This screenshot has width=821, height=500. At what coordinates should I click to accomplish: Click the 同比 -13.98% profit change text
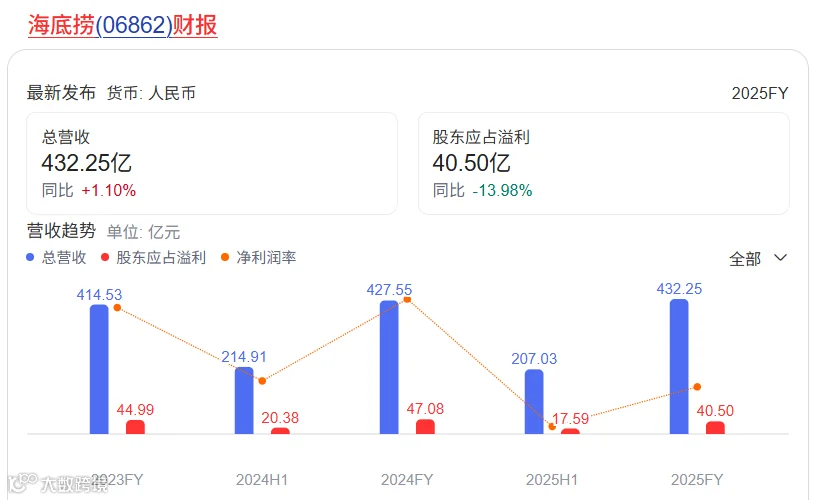(x=482, y=190)
